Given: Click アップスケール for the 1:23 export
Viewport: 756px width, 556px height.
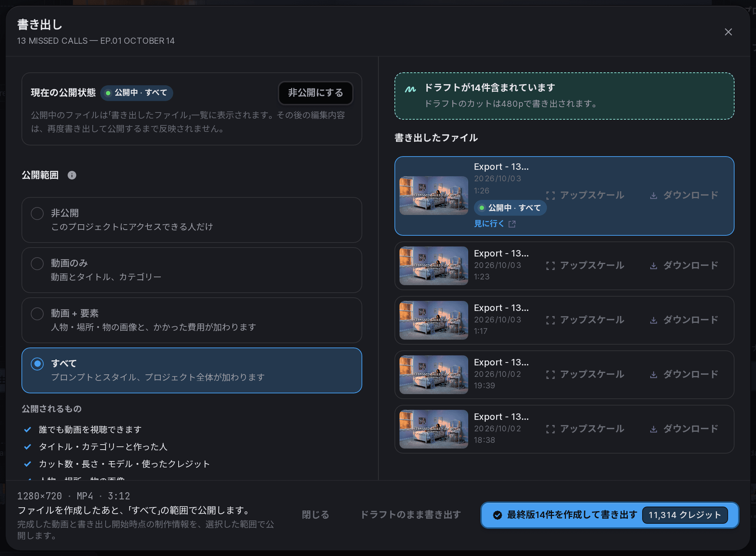Looking at the screenshot, I should click(x=585, y=265).
